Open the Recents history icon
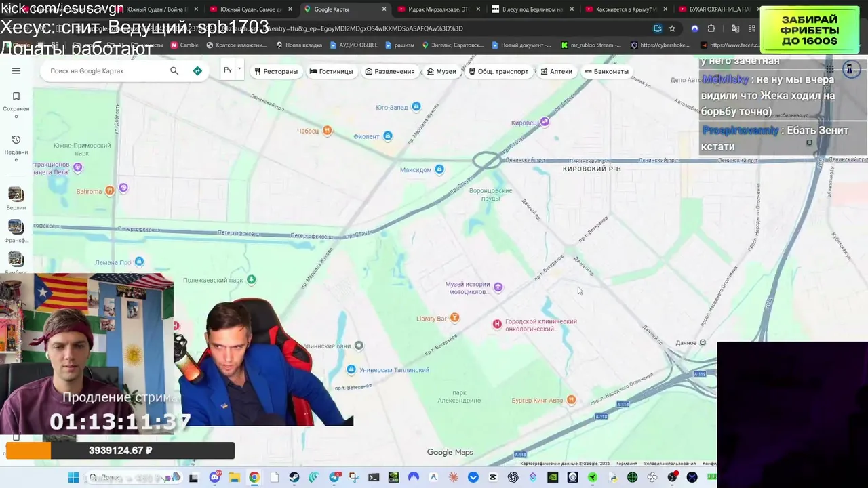 point(16,140)
